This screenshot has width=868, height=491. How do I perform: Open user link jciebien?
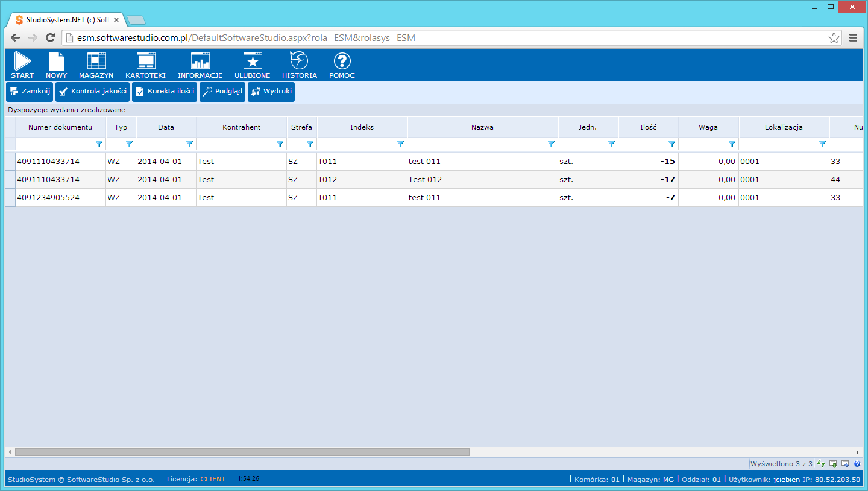coord(787,480)
